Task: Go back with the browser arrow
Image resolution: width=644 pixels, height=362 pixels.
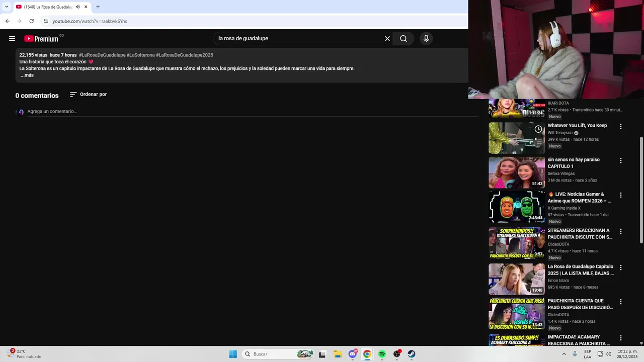Action: tap(7, 21)
